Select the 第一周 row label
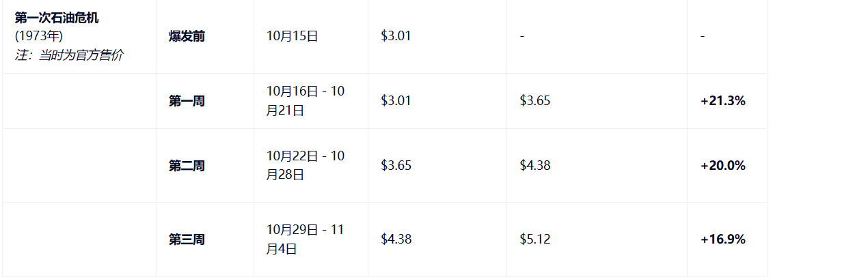 click(x=187, y=101)
